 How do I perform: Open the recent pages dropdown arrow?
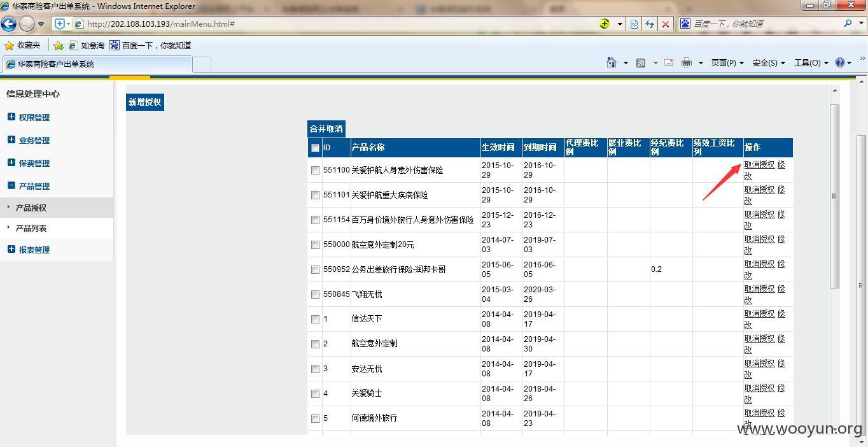41,24
